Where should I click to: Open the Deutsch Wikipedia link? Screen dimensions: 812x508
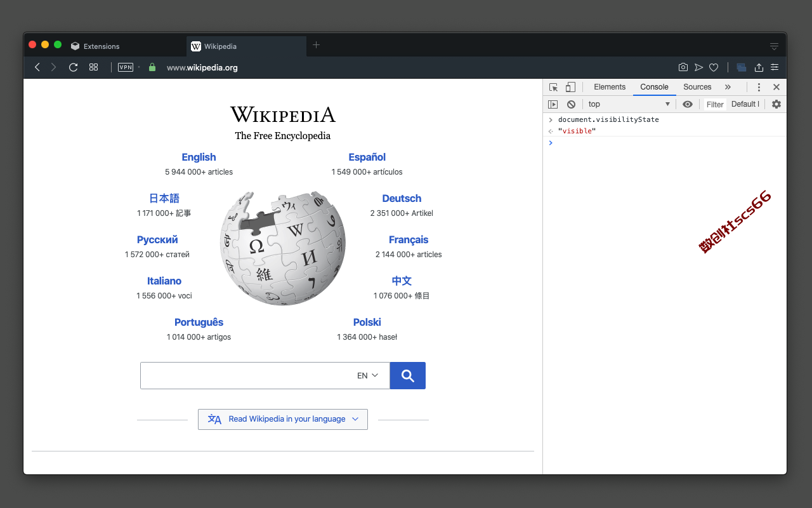pyautogui.click(x=402, y=198)
